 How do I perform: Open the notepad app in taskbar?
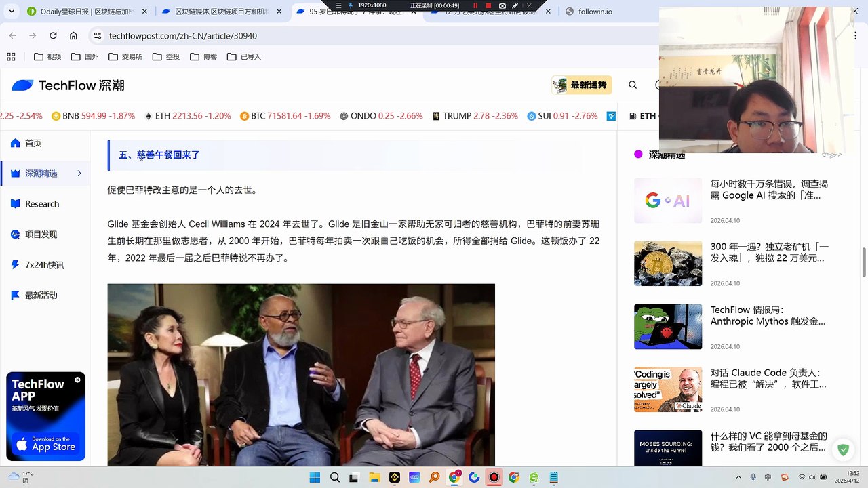click(554, 478)
